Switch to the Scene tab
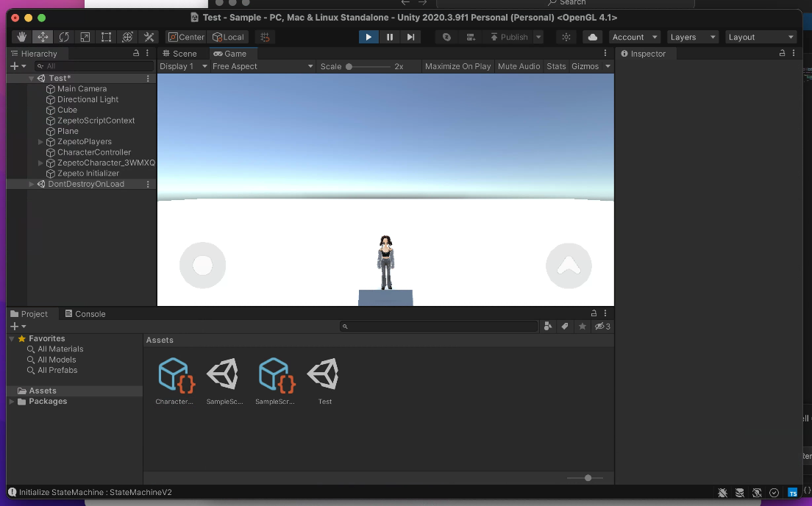This screenshot has height=506, width=812. (x=181, y=53)
